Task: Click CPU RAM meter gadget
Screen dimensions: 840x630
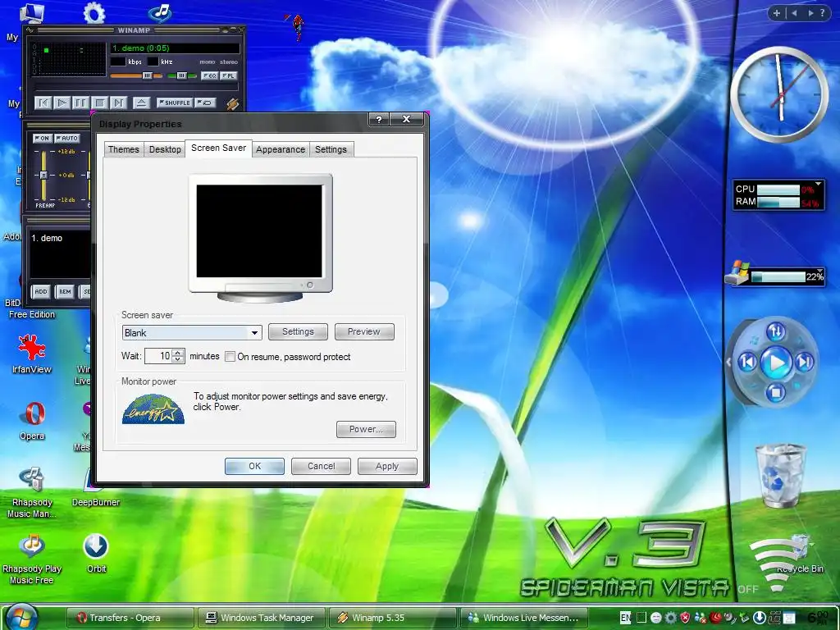Action: point(778,195)
